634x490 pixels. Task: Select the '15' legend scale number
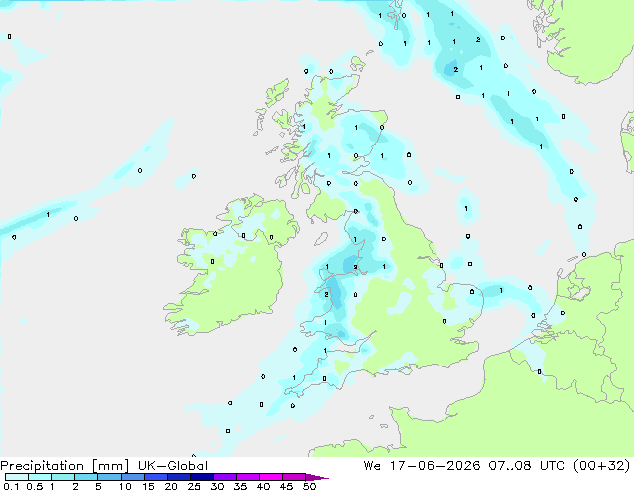148,486
